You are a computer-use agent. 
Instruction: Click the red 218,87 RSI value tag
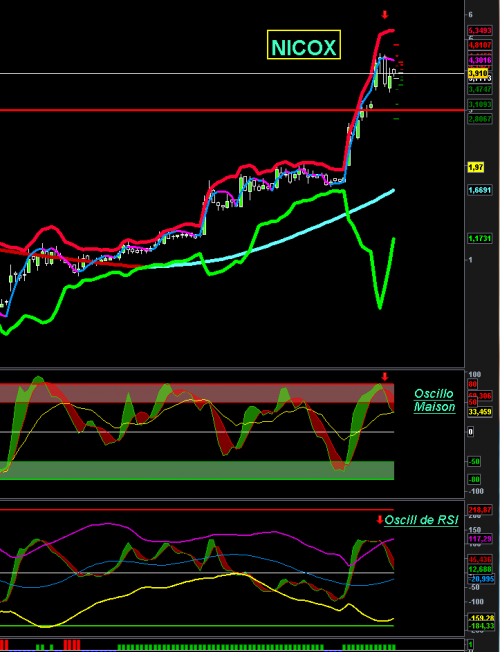480,510
